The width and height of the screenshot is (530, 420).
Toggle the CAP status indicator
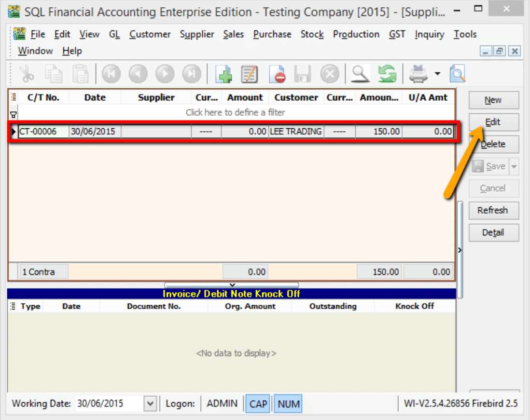[x=258, y=404]
